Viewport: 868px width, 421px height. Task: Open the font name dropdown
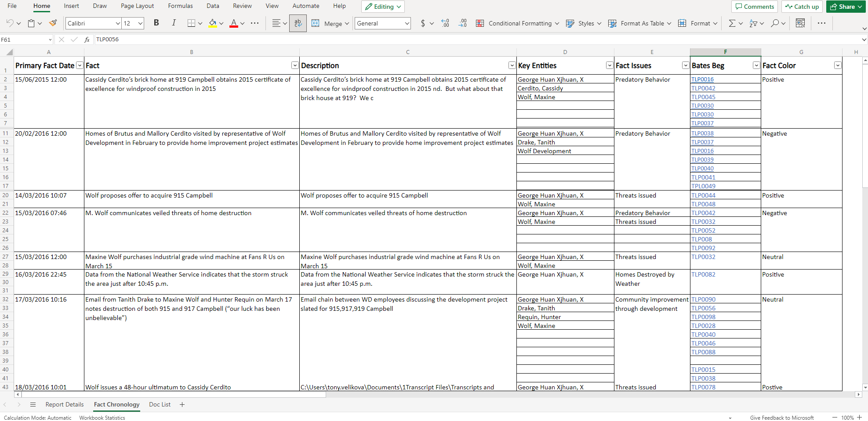click(x=118, y=23)
